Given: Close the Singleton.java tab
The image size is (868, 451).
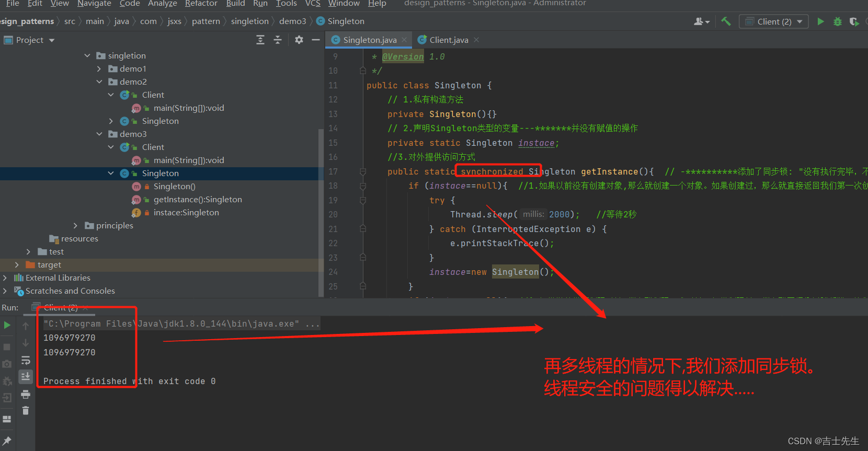Looking at the screenshot, I should coord(404,40).
